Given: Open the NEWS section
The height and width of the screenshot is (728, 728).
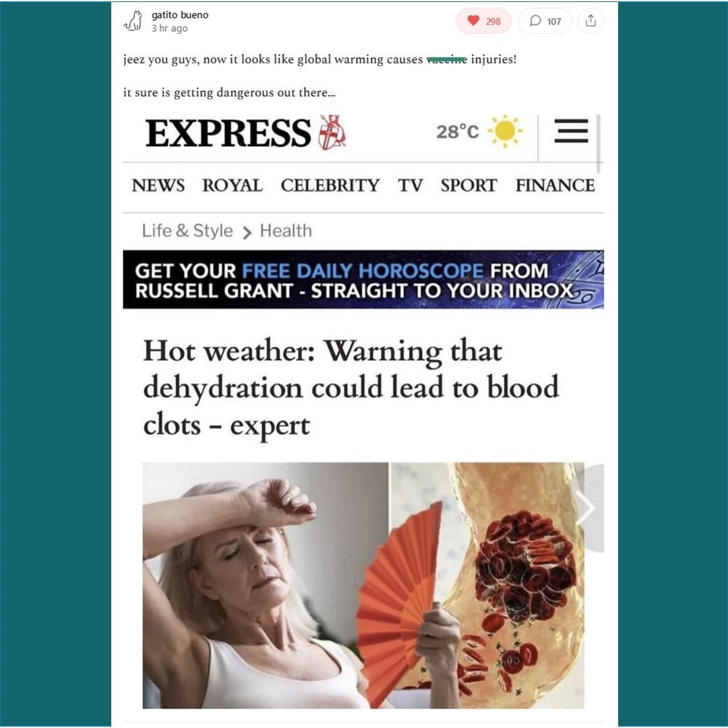Looking at the screenshot, I should click(158, 185).
